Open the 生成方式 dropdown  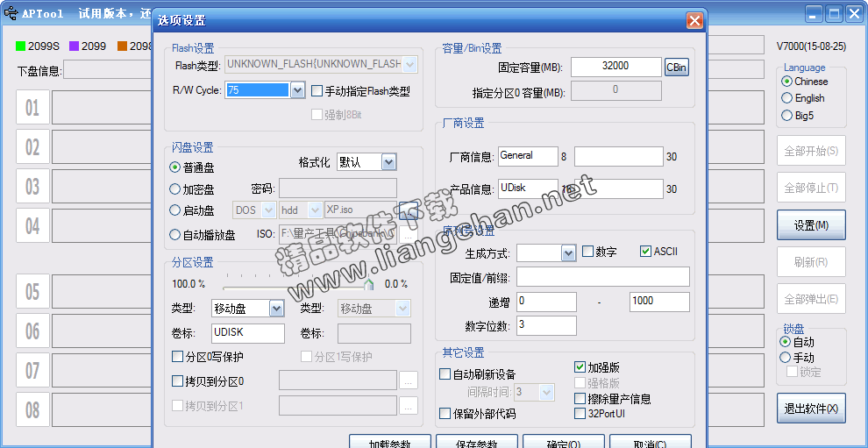tap(568, 253)
